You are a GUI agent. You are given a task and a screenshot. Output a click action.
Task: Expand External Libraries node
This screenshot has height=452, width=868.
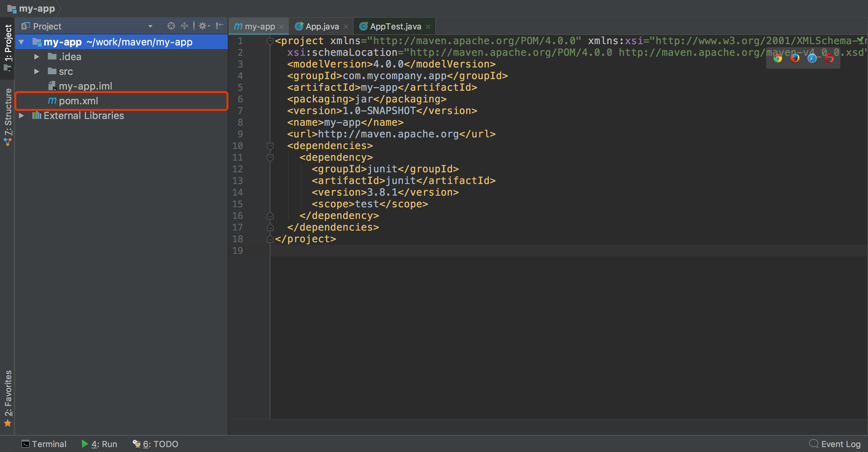pyautogui.click(x=21, y=115)
